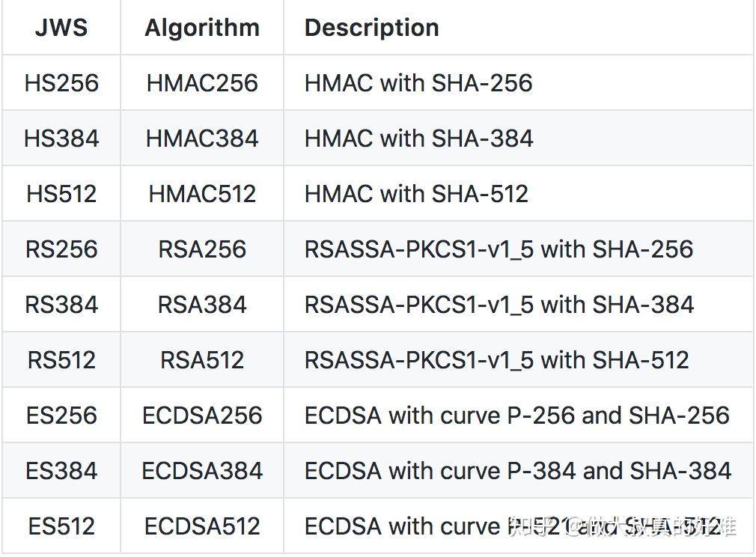Select the HS512 cell
Viewport: 756px width, 557px height.
click(61, 194)
